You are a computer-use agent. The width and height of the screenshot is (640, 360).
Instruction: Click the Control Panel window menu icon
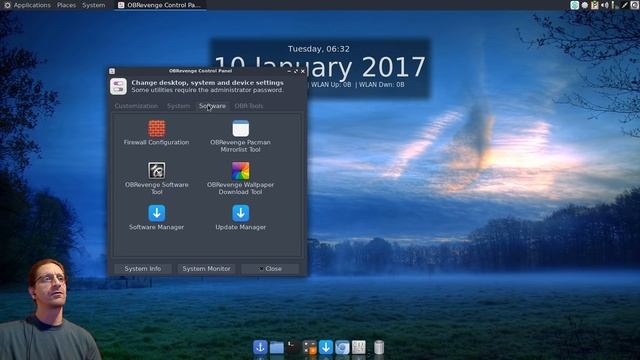pyautogui.click(x=112, y=71)
